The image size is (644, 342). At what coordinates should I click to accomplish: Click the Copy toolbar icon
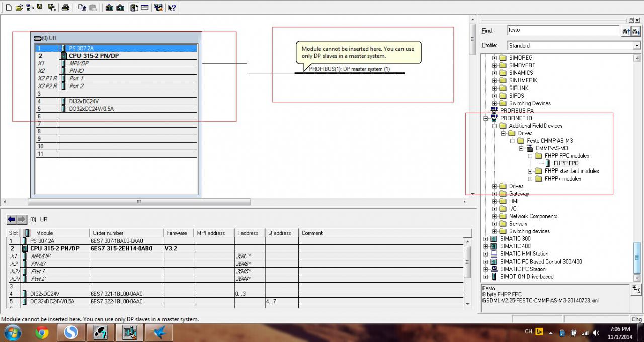tap(82, 8)
